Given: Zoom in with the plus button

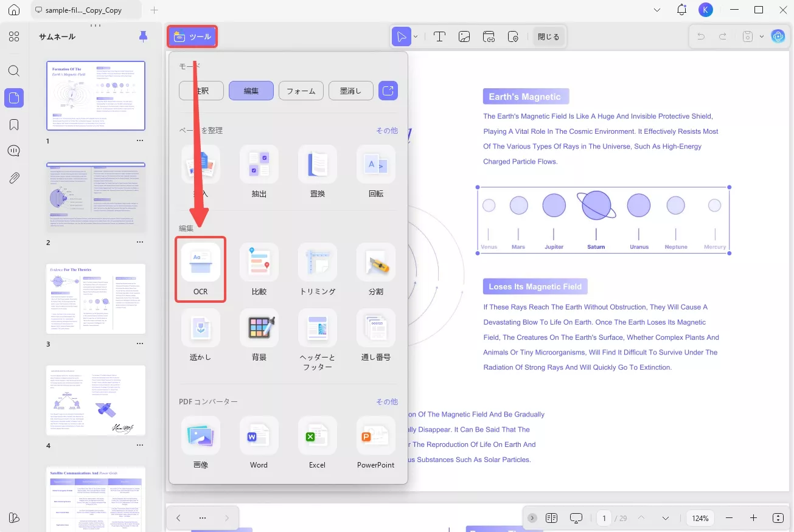Looking at the screenshot, I should [754, 518].
